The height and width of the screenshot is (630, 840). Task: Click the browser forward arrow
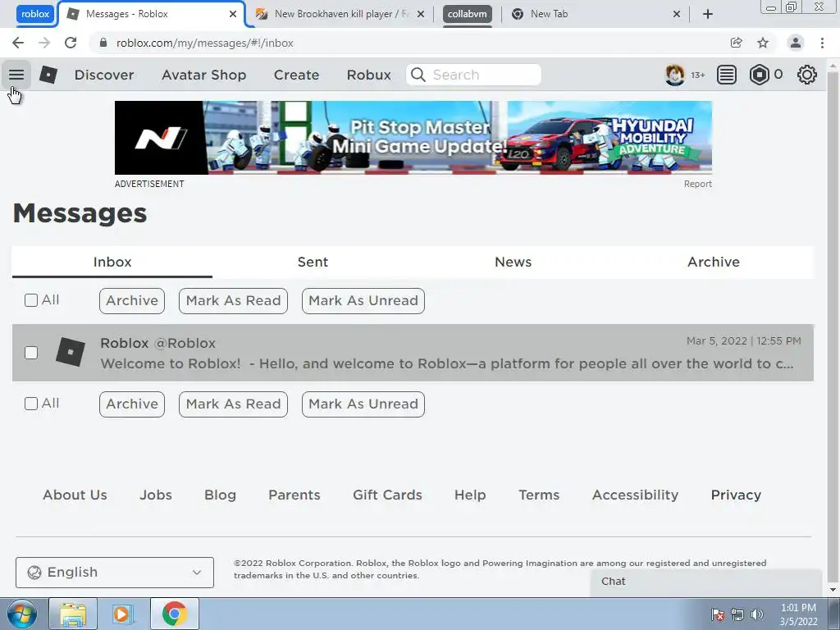click(x=44, y=43)
